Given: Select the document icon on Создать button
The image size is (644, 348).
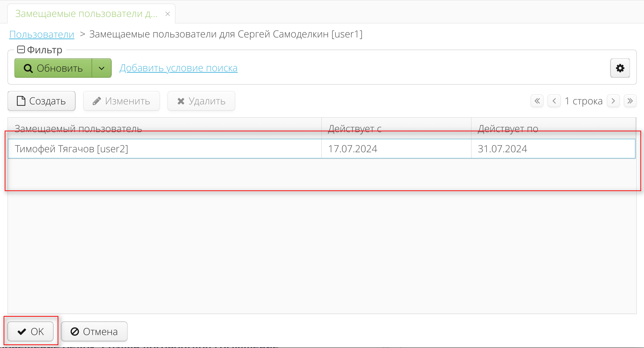Looking at the screenshot, I should [x=21, y=101].
